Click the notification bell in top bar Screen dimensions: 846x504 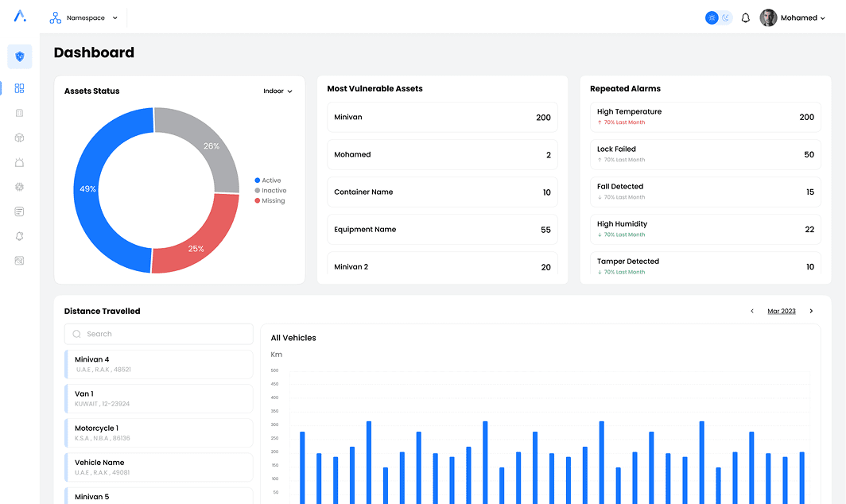745,17
